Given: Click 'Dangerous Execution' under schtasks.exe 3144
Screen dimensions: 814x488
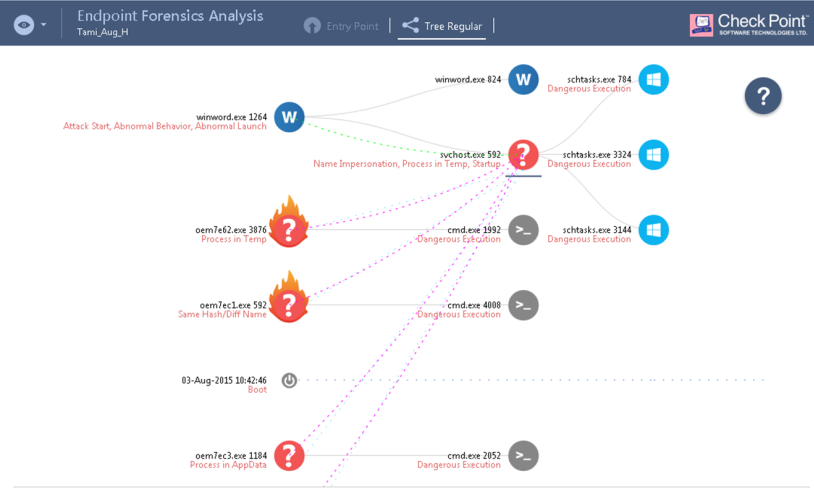Looking at the screenshot, I should point(589,239).
